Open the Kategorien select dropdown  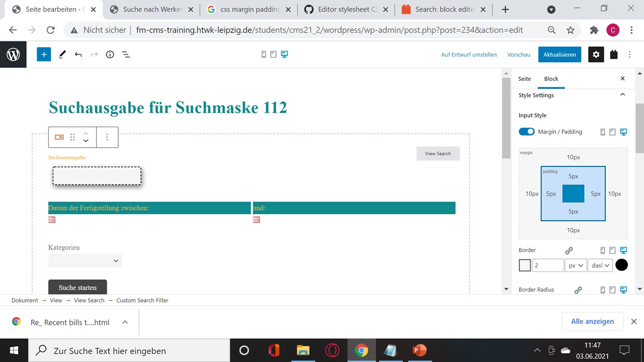click(85, 260)
